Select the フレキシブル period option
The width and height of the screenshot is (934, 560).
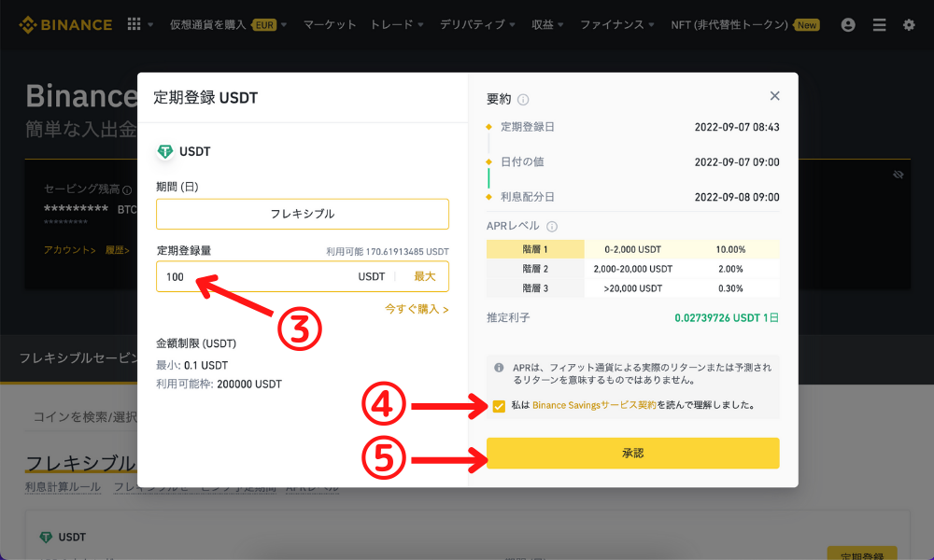[x=303, y=214]
